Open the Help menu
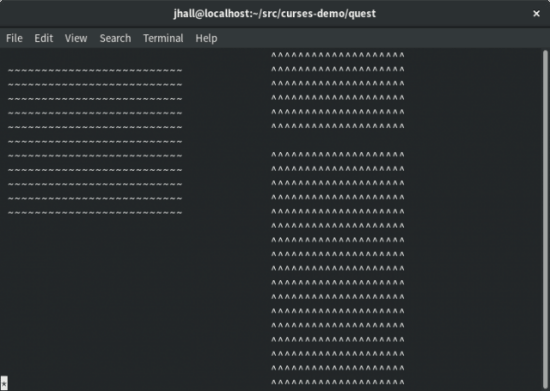 pos(206,38)
